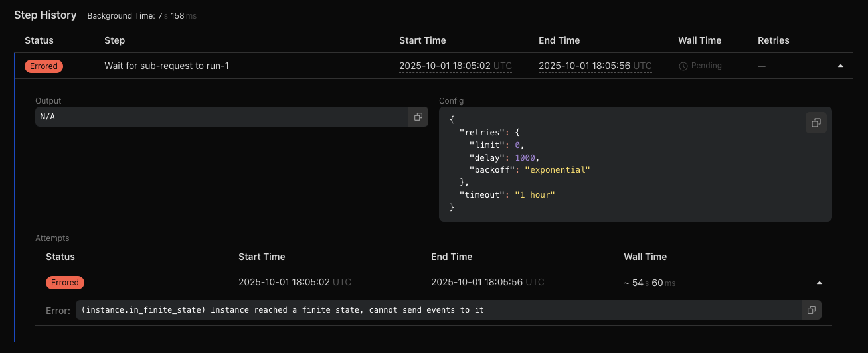The width and height of the screenshot is (868, 353).
Task: Select the 'Wait for sub-request to run-1' step name
Action: [x=167, y=66]
